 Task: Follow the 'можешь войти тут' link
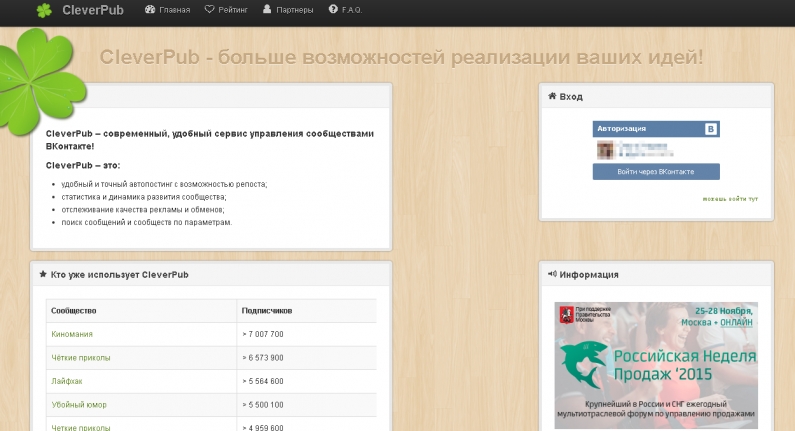[x=730, y=199]
